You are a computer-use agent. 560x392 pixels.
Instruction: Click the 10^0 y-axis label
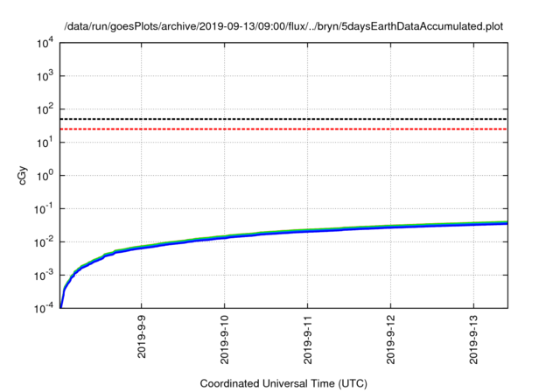(45, 176)
